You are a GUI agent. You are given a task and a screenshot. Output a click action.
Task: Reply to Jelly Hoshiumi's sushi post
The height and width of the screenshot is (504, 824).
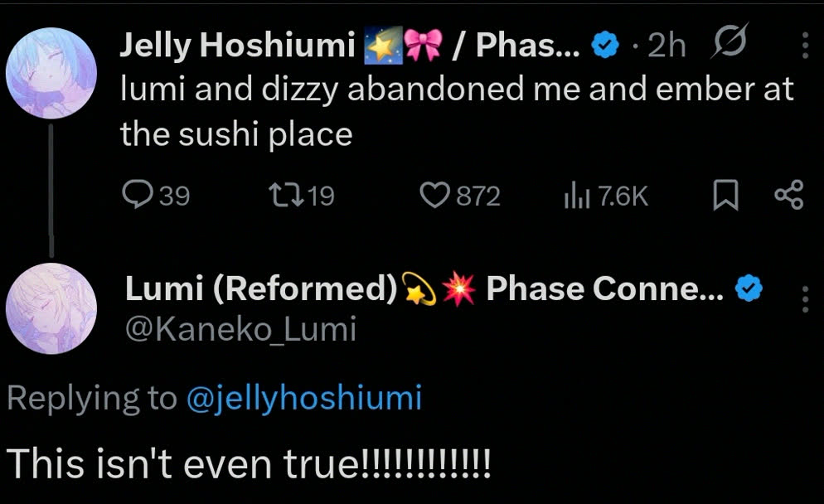coord(135,195)
